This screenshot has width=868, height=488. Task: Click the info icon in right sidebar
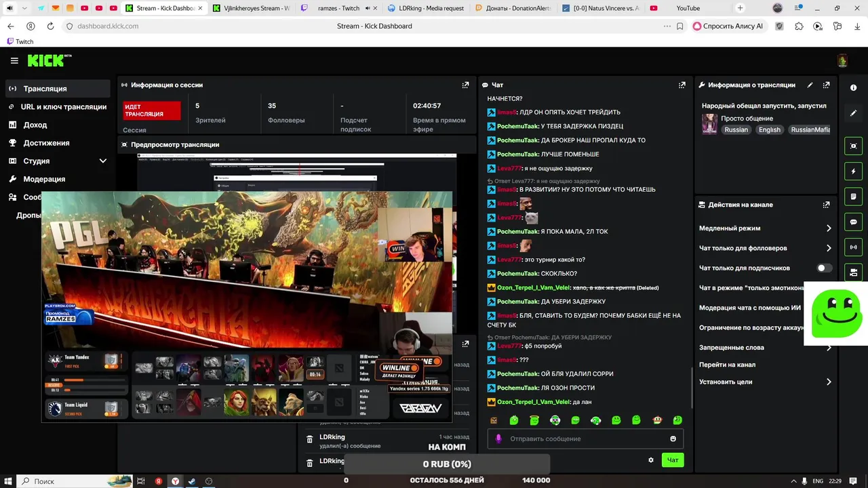point(853,88)
